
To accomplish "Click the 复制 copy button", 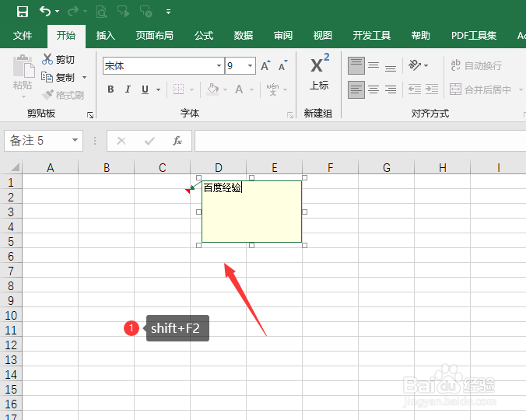I will click(x=58, y=78).
